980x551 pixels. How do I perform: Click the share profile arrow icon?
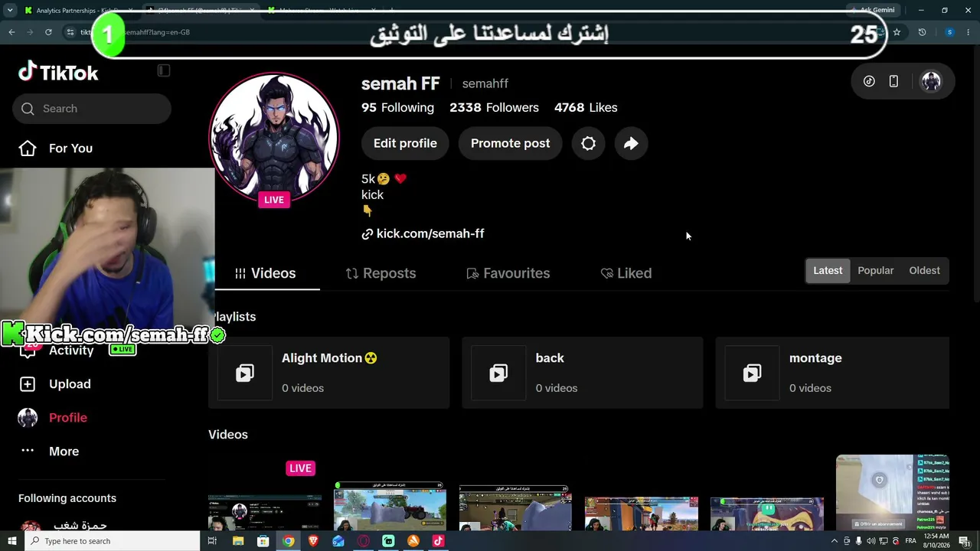pos(631,143)
